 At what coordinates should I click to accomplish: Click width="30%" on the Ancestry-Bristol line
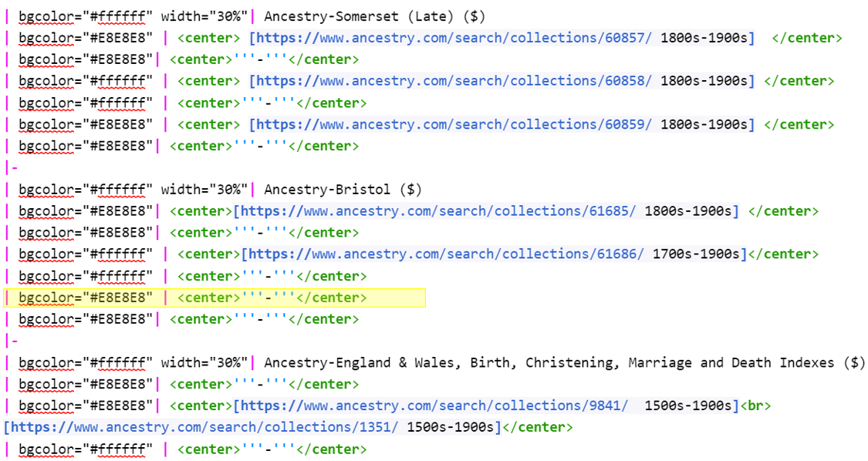(204, 190)
